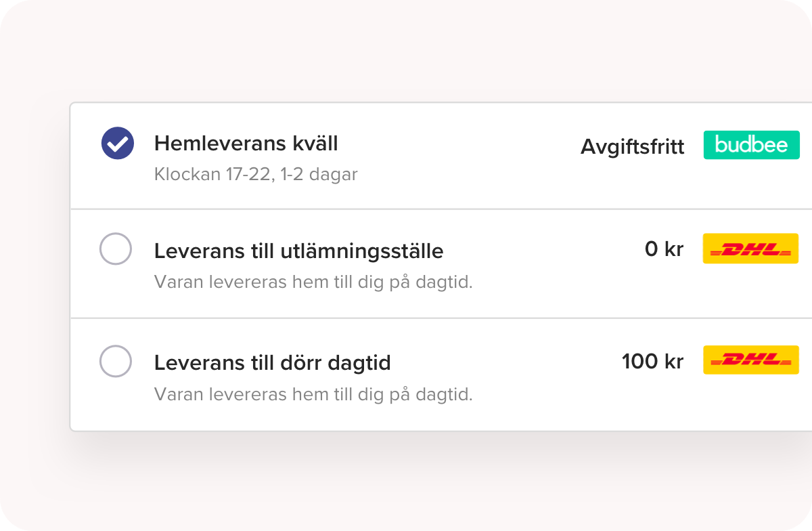
Task: Click the Leverans till dörr dagtid heading
Action: (273, 362)
